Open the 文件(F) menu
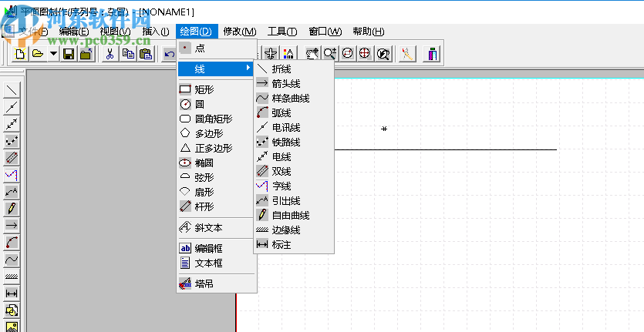 33,32
